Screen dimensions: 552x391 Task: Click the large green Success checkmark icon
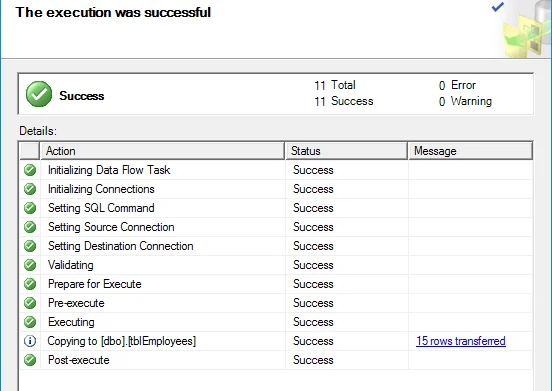39,94
